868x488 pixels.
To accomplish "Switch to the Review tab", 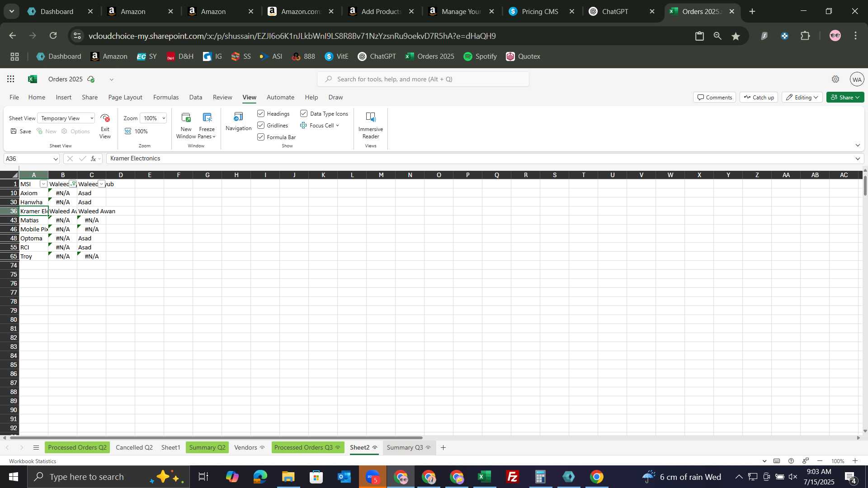I will click(222, 97).
